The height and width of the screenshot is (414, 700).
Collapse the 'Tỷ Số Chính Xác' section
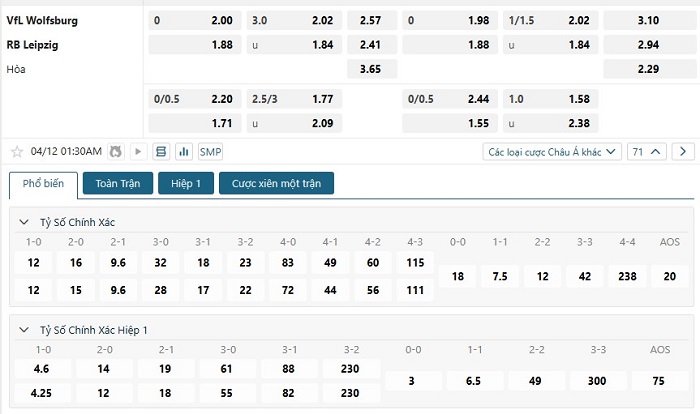(24, 221)
